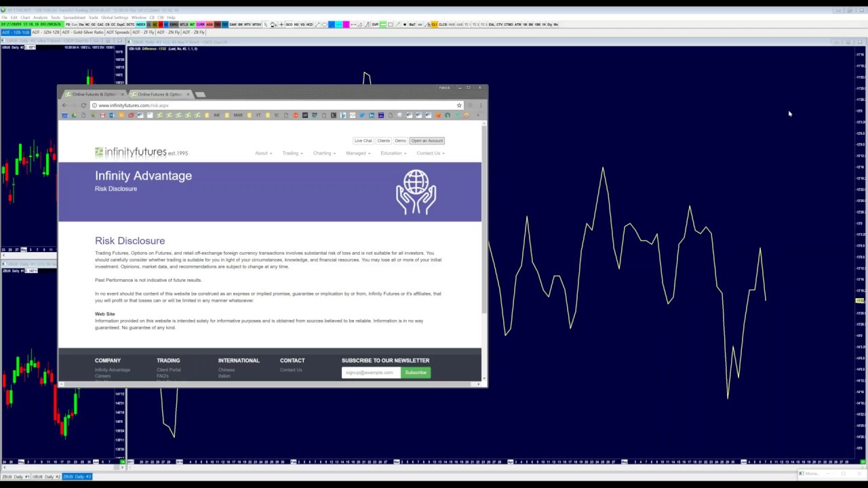Screen dimensions: 868x488
Task: Switch to ADT - ZB Fly tab
Action: click(193, 33)
